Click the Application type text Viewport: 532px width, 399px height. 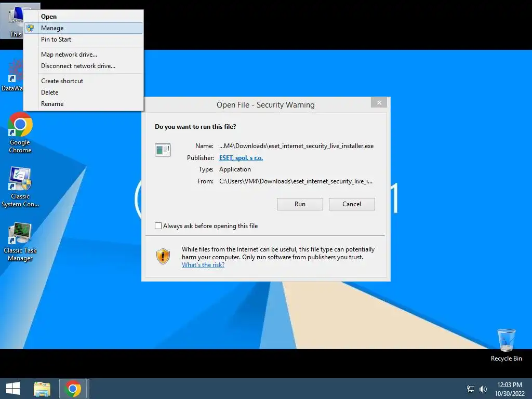[235, 169]
